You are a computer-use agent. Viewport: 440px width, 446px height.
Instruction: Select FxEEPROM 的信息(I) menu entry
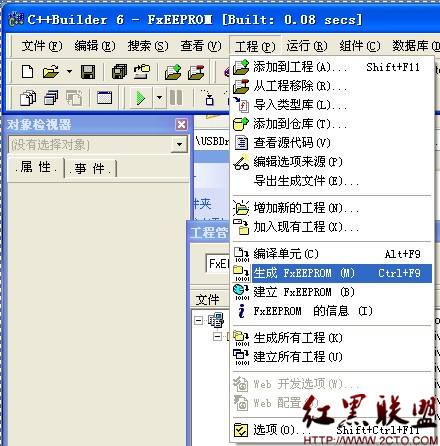332,311
